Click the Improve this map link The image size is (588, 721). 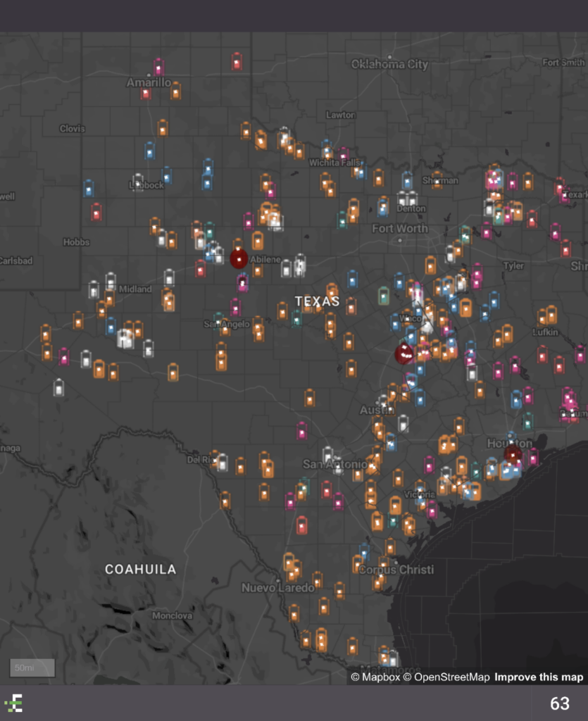[539, 677]
